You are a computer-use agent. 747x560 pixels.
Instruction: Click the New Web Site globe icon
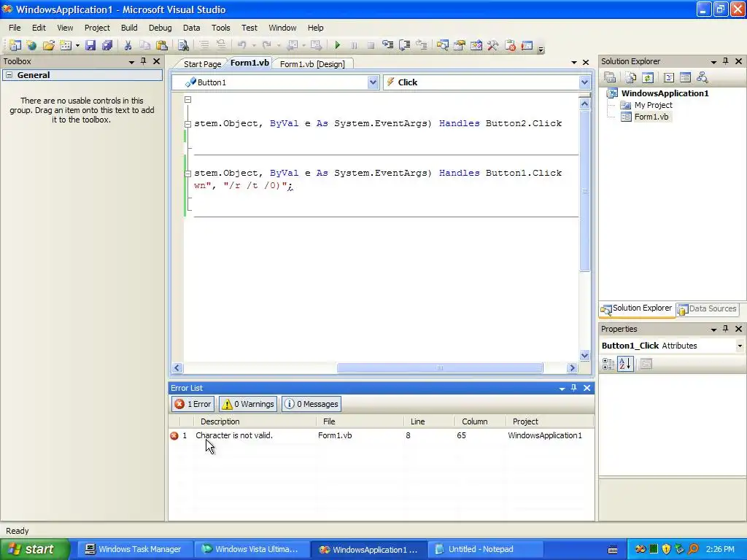(x=31, y=45)
